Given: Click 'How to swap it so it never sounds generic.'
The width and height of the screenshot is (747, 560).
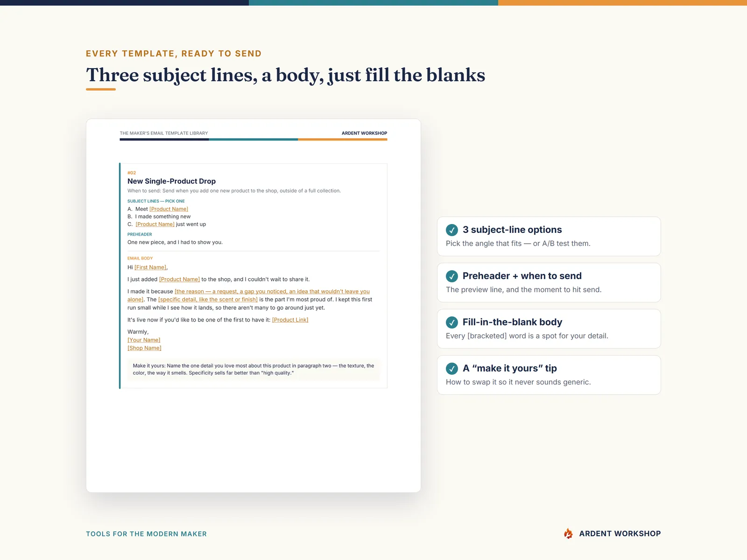Looking at the screenshot, I should tap(518, 382).
